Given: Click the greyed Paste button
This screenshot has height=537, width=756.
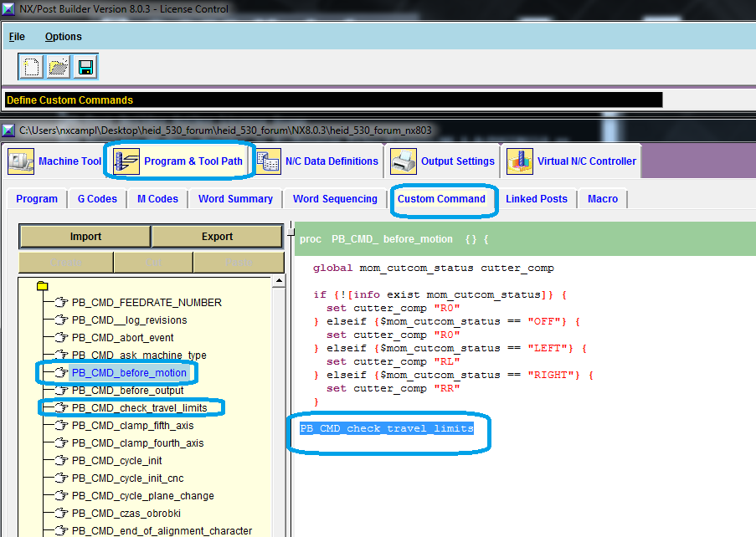Looking at the screenshot, I should [x=239, y=263].
